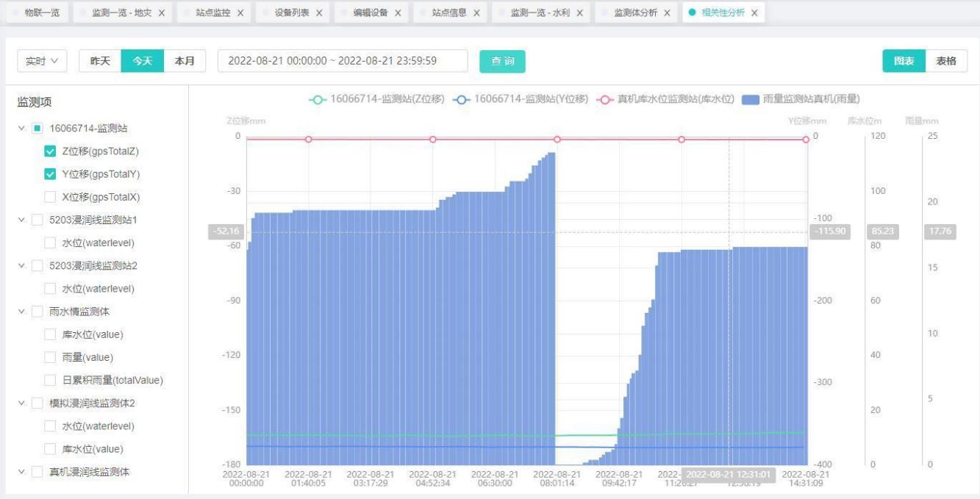Close the 编辑设备 tab
The image size is (980, 499).
[398, 13]
